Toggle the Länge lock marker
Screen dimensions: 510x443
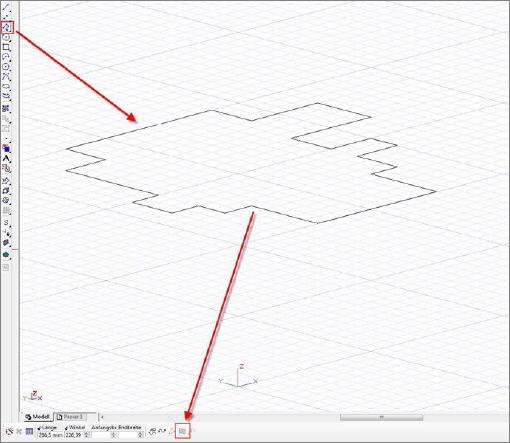[39, 429]
